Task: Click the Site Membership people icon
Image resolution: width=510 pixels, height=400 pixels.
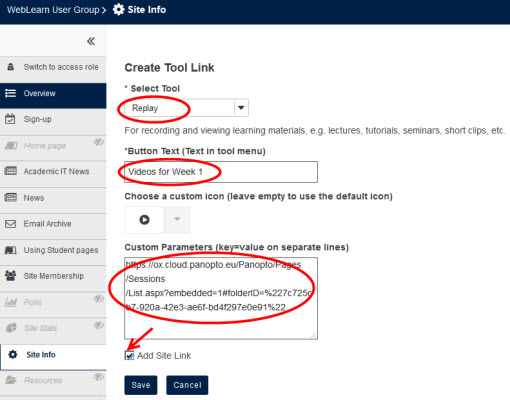Action: click(10, 276)
